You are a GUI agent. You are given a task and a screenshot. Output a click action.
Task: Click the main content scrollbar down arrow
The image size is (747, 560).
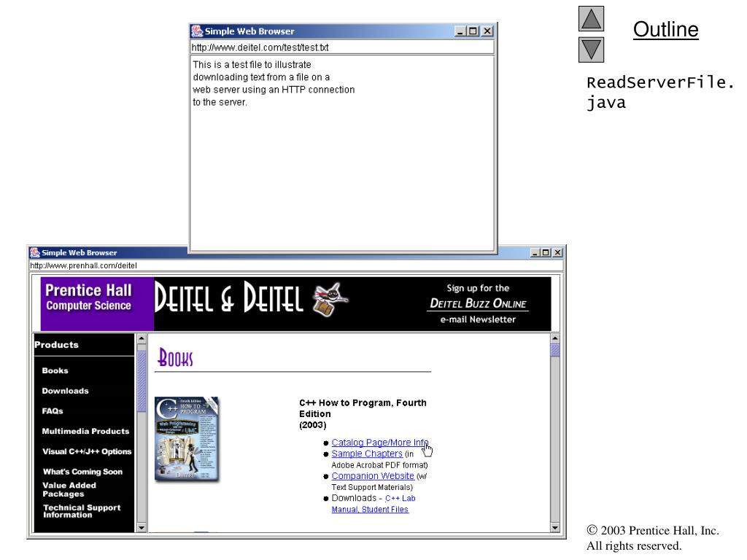click(555, 528)
